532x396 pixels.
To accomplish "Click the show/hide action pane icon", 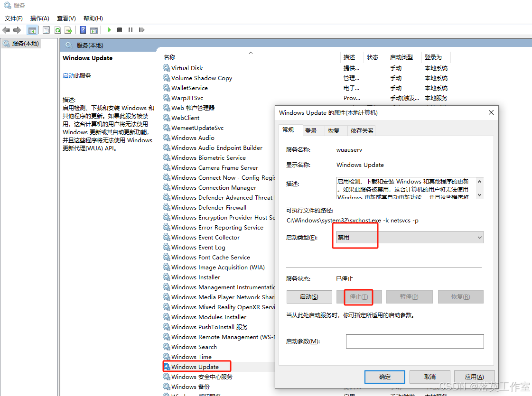I will coord(94,30).
